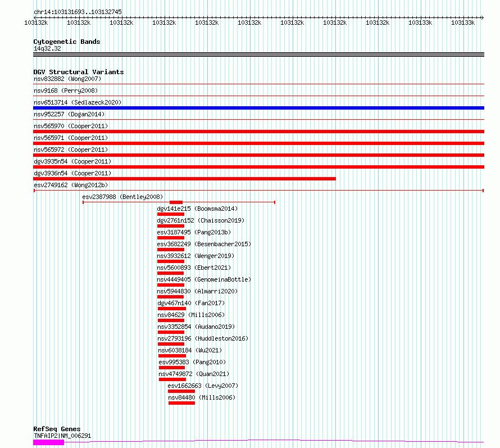Select the gray cytogenetic band bar
Screen dimensions: 500x448
pyautogui.click(x=258, y=55)
